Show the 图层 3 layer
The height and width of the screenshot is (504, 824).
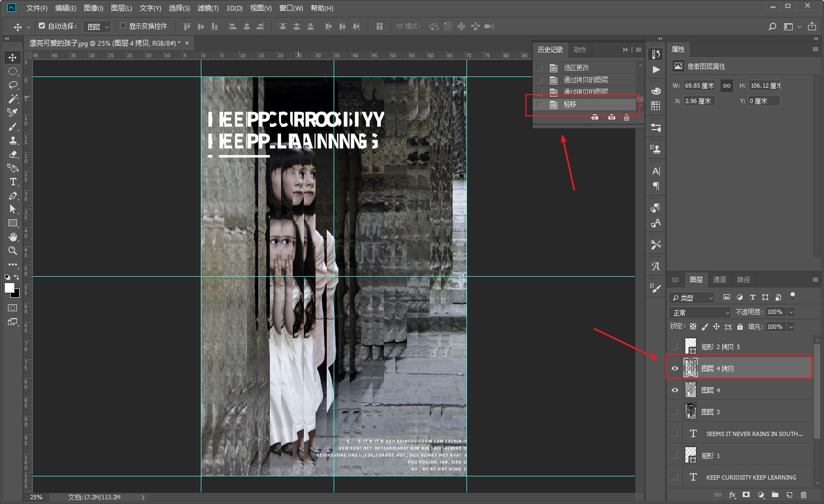(x=675, y=412)
